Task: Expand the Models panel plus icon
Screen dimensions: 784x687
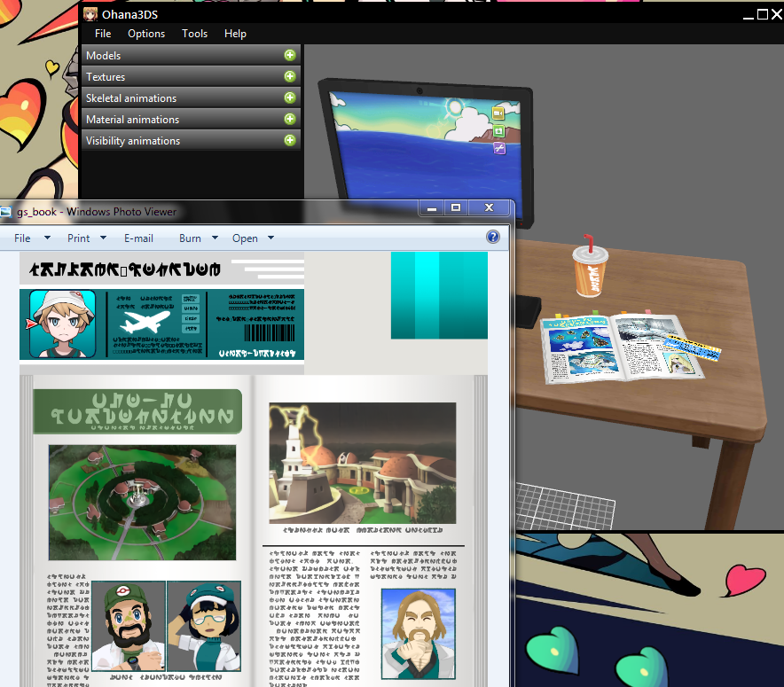Action: point(289,55)
